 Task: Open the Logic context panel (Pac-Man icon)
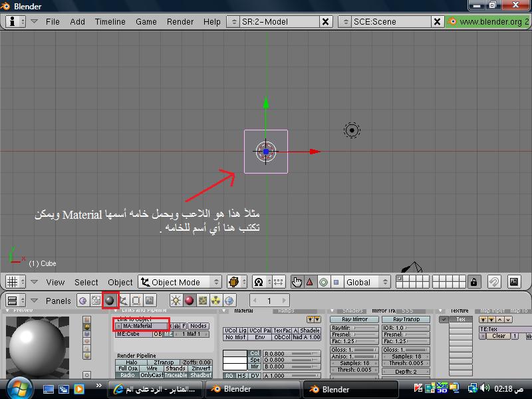pyautogui.click(x=82, y=301)
